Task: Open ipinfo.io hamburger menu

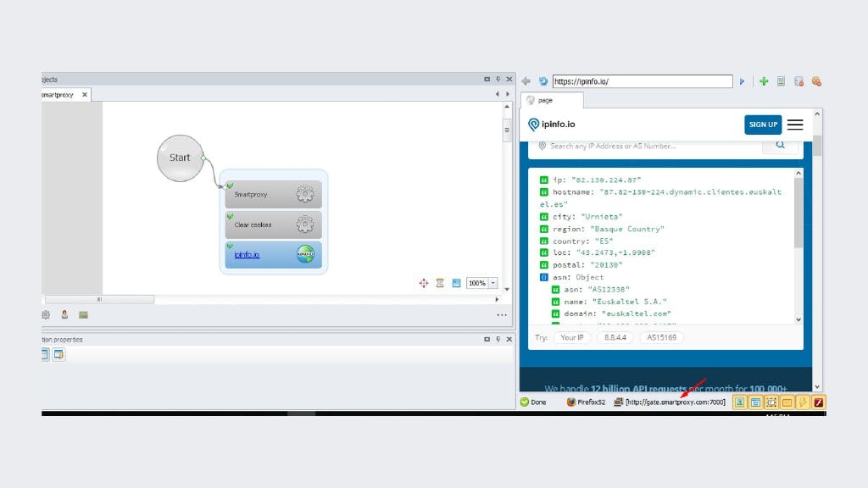Action: pos(795,125)
